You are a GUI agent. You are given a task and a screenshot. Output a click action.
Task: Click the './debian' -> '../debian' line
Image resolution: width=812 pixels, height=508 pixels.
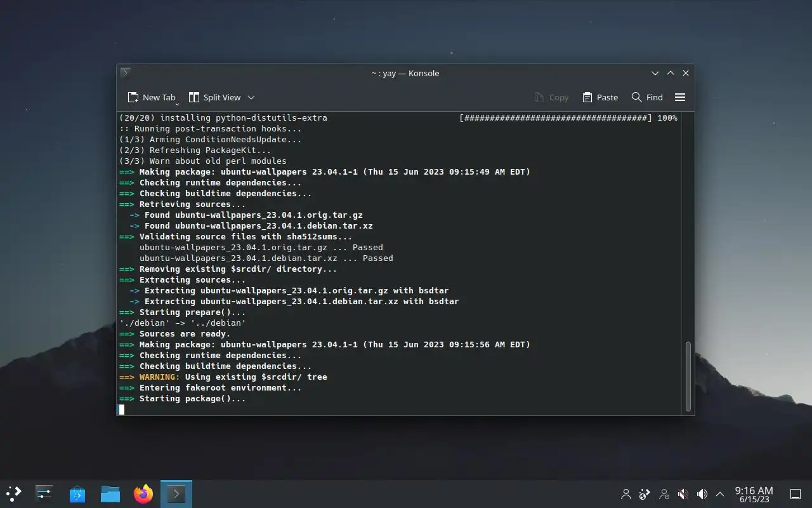click(x=183, y=323)
